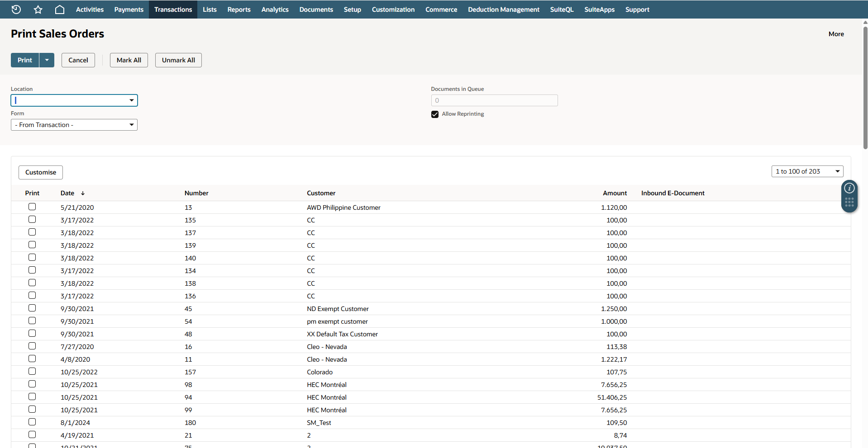The width and height of the screenshot is (868, 448).
Task: Click the Documents in Queue field
Action: point(494,100)
